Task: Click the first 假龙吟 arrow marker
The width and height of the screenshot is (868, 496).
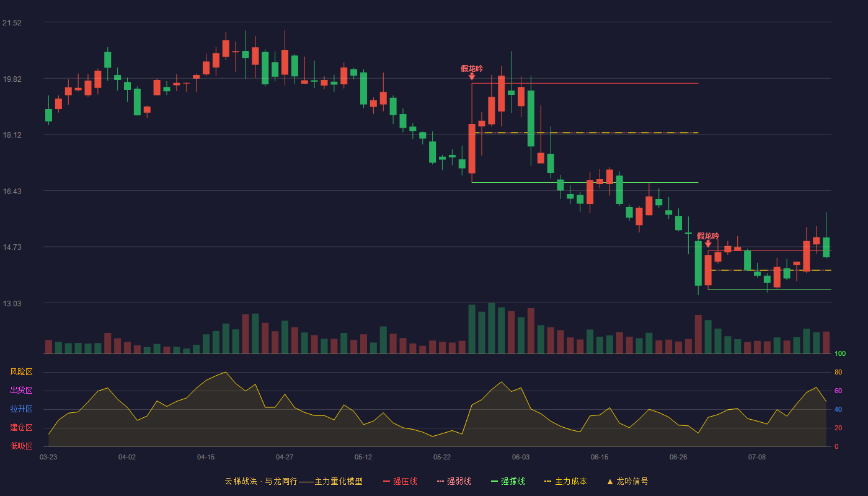Action: point(472,76)
